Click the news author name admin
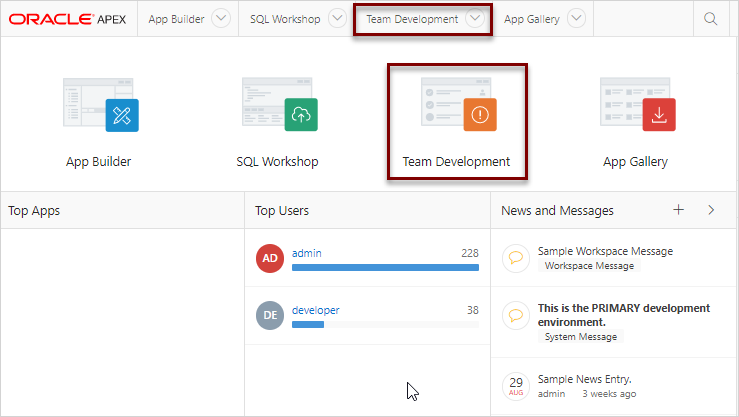 (551, 393)
